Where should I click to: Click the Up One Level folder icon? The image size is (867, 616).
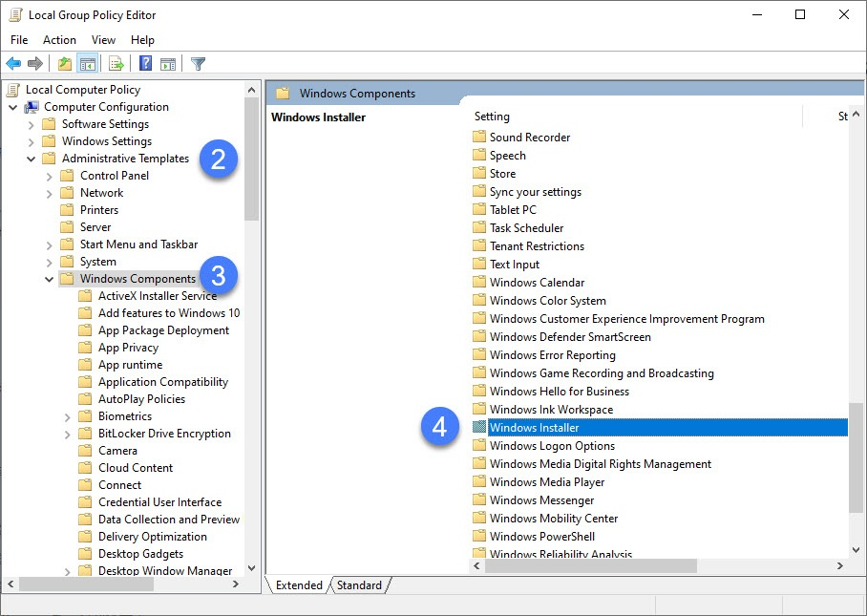tap(65, 64)
